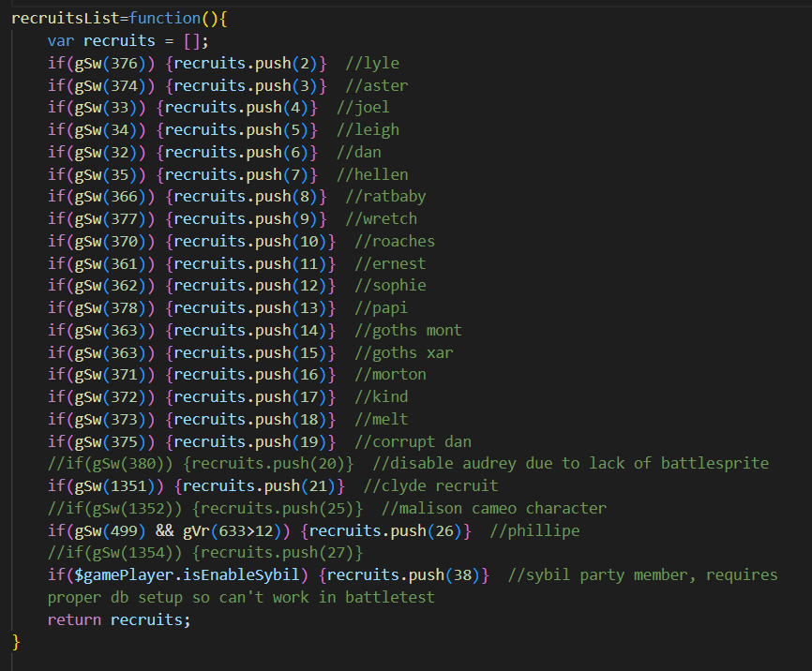Click the //lyle comment
The width and height of the screenshot is (812, 671).
pos(372,63)
